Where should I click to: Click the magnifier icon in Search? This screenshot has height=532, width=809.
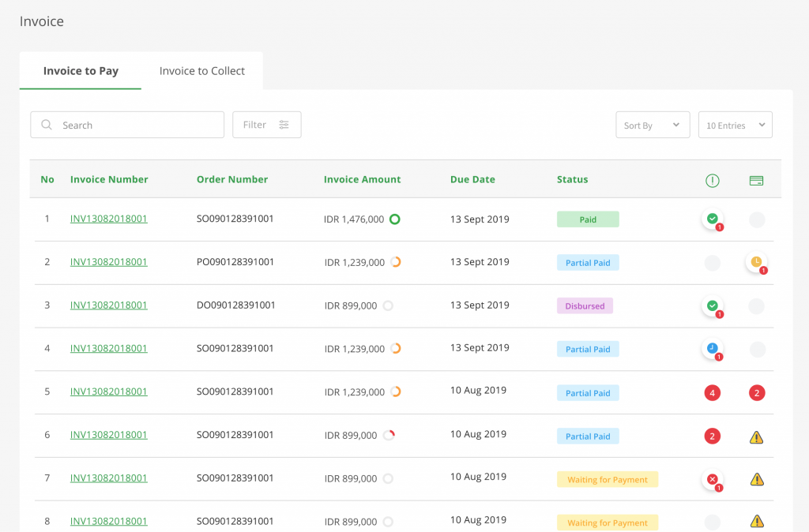[x=47, y=125]
